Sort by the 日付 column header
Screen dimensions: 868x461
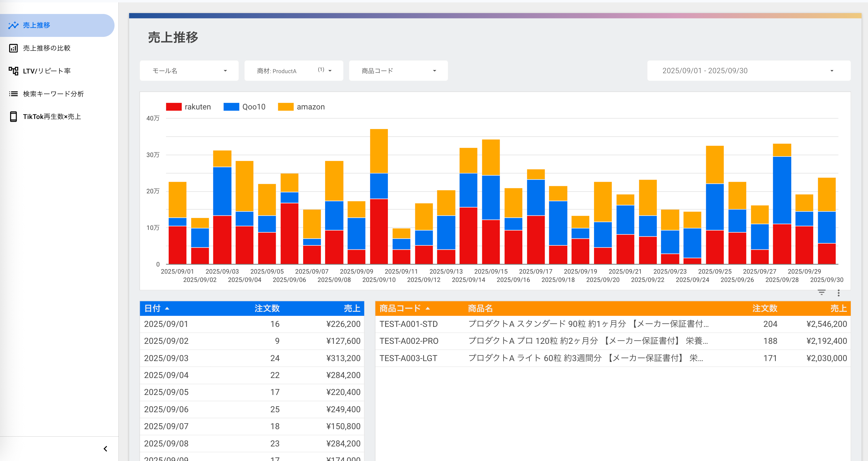[x=153, y=308]
